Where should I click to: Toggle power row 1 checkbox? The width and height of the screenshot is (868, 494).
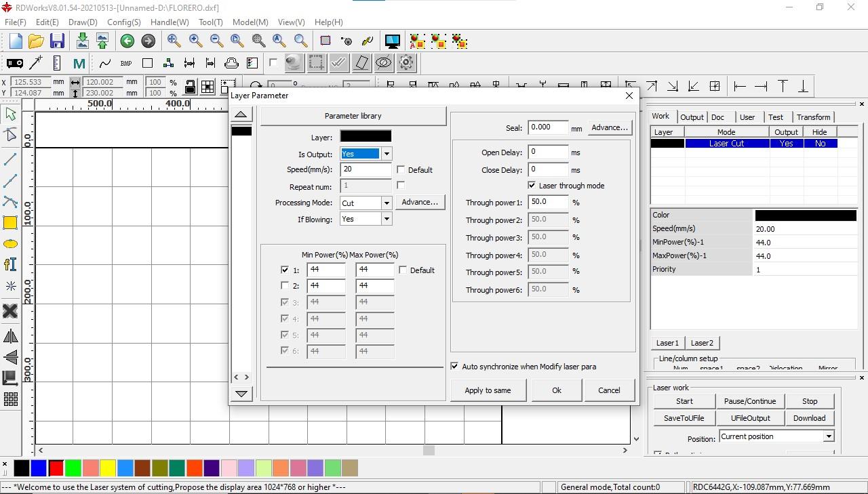point(285,270)
